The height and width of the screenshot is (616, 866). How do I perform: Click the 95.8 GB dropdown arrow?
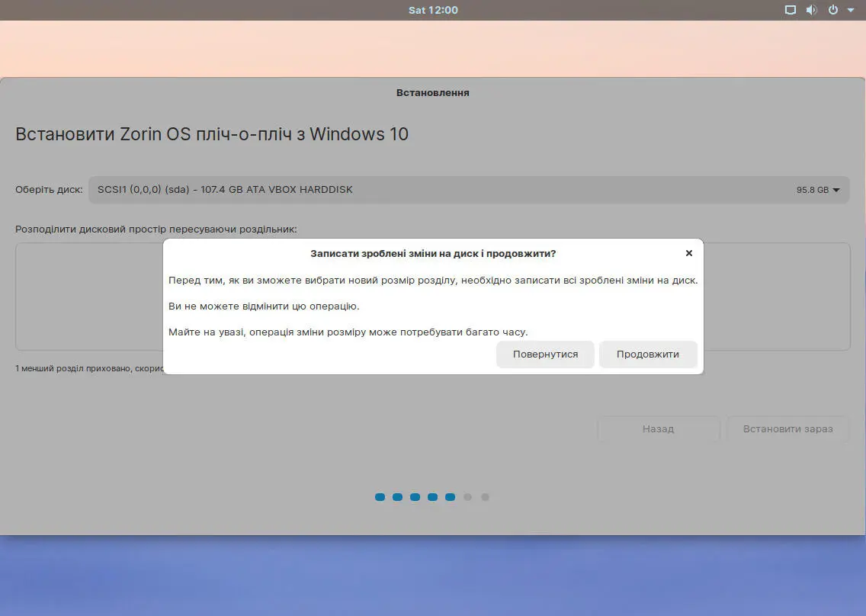pos(836,190)
